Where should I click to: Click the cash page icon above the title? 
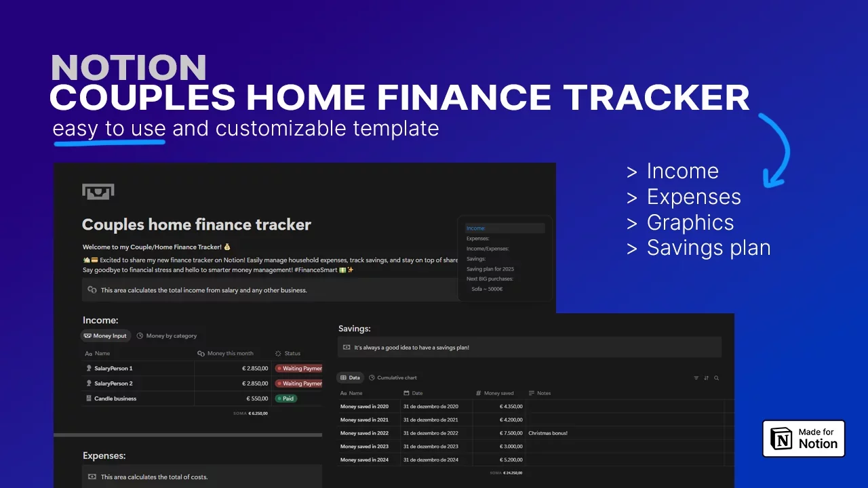(x=98, y=192)
